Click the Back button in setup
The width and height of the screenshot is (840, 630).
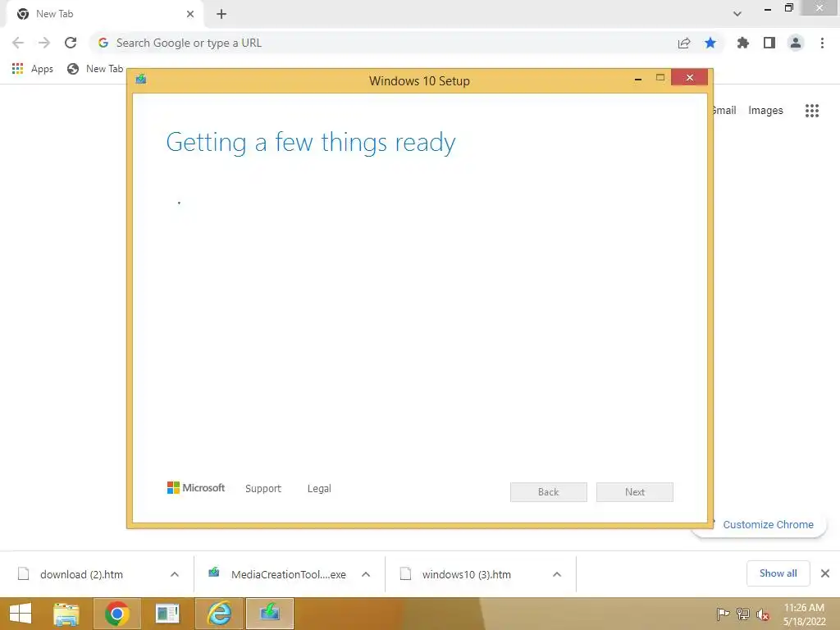click(549, 492)
